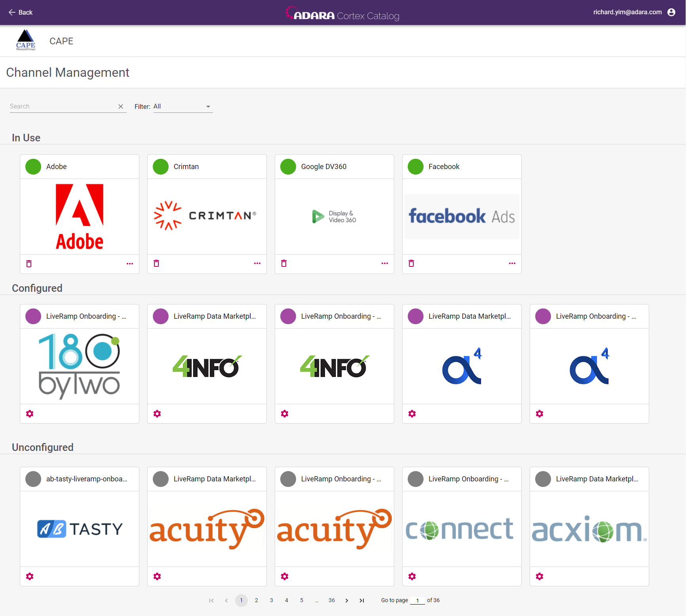Click the Go to page number field

tap(418, 601)
